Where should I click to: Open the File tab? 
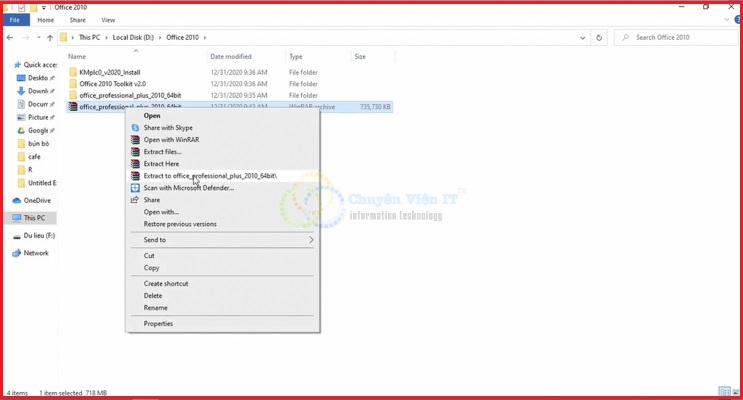tap(15, 20)
